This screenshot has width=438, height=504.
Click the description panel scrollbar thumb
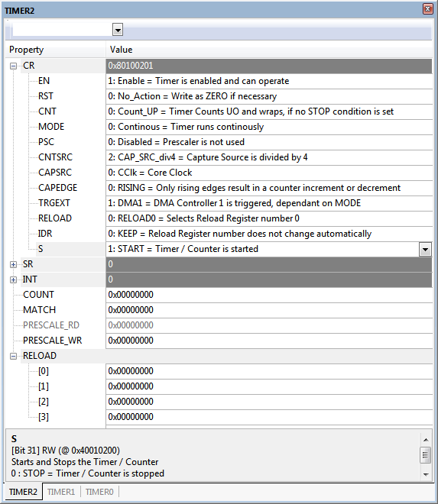tap(426, 455)
